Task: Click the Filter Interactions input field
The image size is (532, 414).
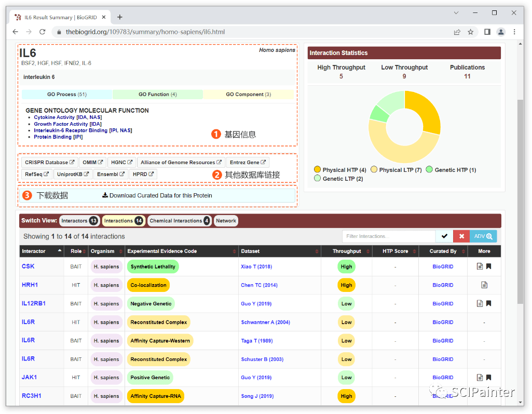Action: point(388,236)
